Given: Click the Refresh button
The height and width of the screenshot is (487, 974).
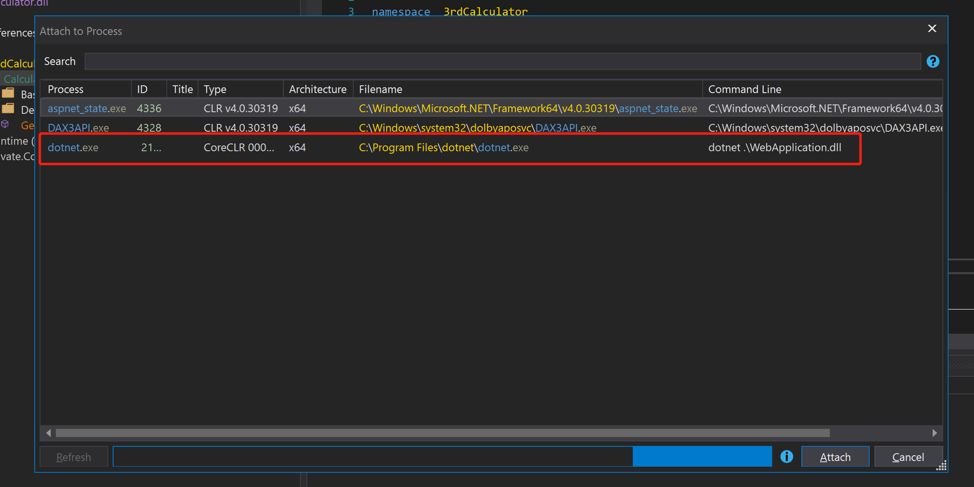Looking at the screenshot, I should coord(73,457).
